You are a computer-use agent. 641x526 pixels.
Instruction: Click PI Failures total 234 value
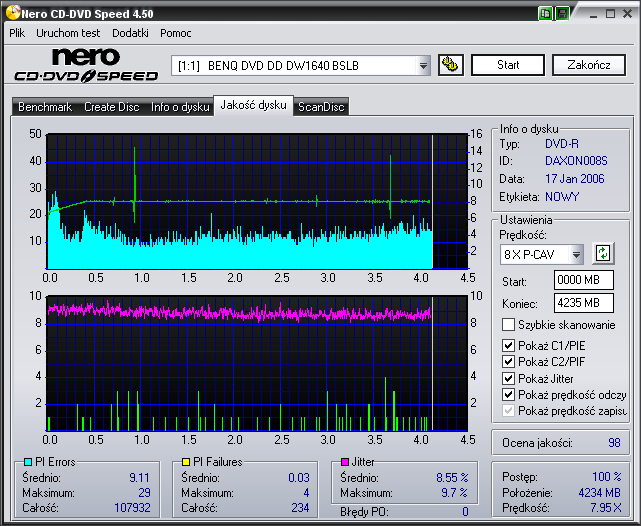pyautogui.click(x=300, y=508)
